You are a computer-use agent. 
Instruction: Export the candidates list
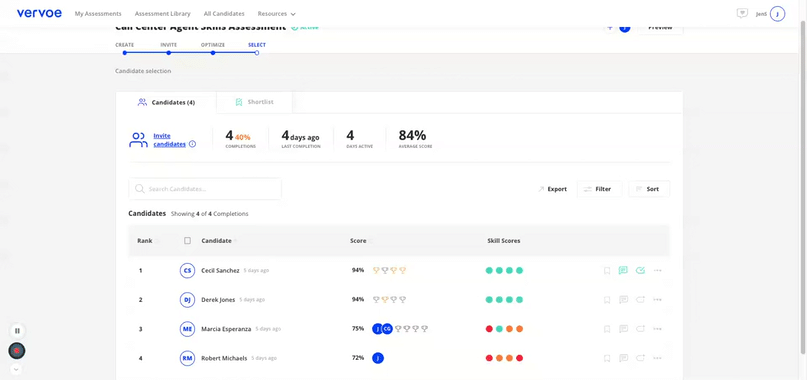coord(552,189)
